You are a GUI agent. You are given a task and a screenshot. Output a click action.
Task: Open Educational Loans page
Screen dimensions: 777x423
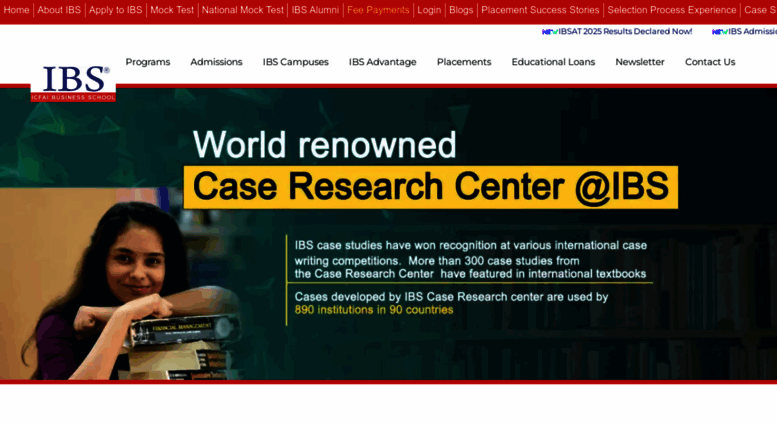[552, 62]
